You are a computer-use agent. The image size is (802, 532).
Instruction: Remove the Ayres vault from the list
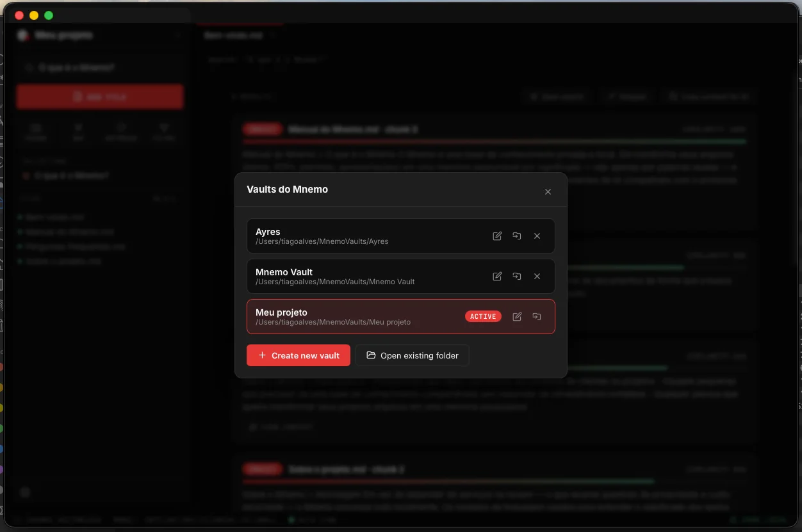[x=537, y=236]
